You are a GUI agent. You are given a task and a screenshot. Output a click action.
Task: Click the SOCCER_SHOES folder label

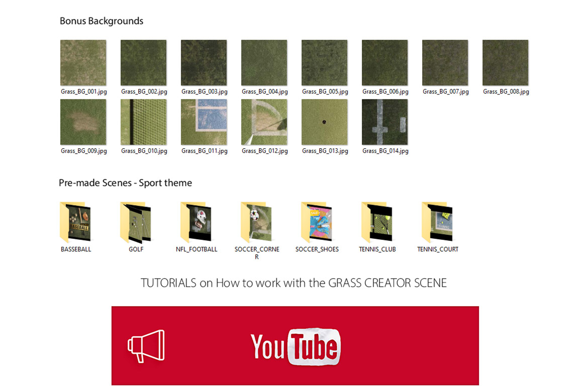[x=317, y=249]
